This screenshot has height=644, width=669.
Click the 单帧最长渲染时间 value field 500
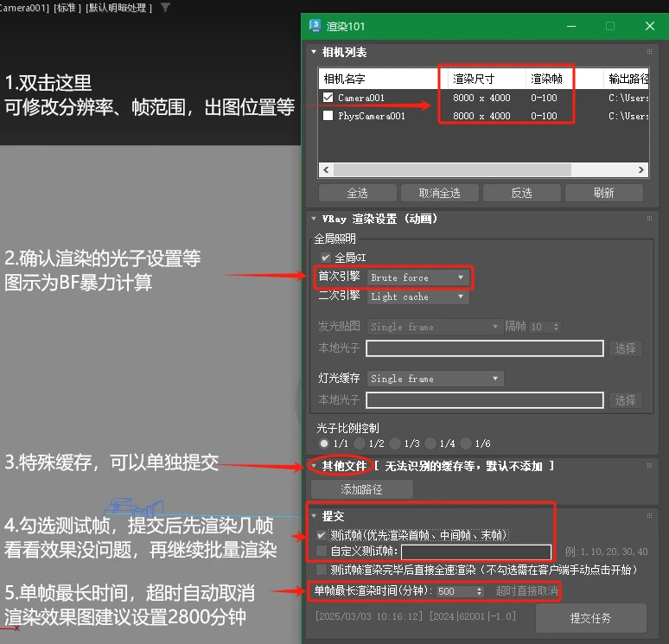coord(456,591)
